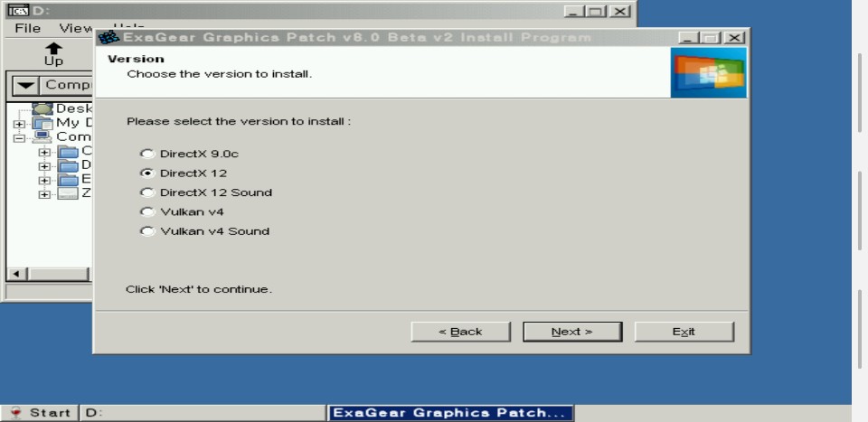
Task: Click the Windows logo banner image
Action: point(709,72)
